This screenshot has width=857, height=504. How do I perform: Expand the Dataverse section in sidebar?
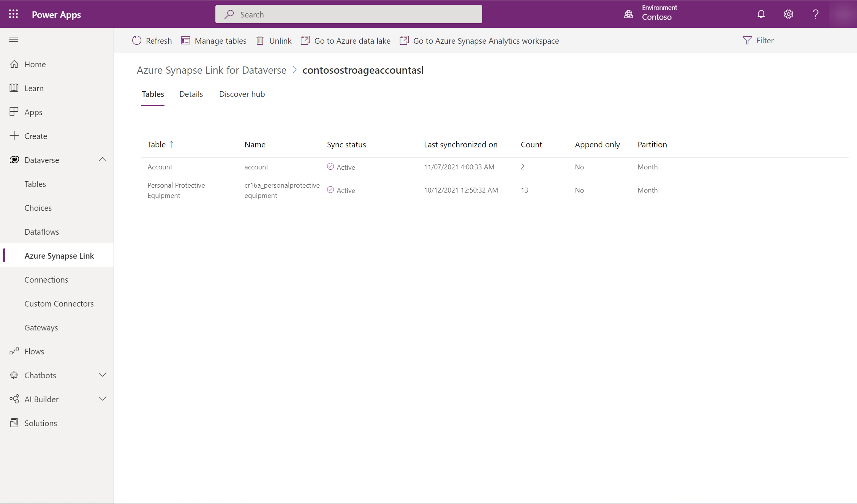[102, 160]
